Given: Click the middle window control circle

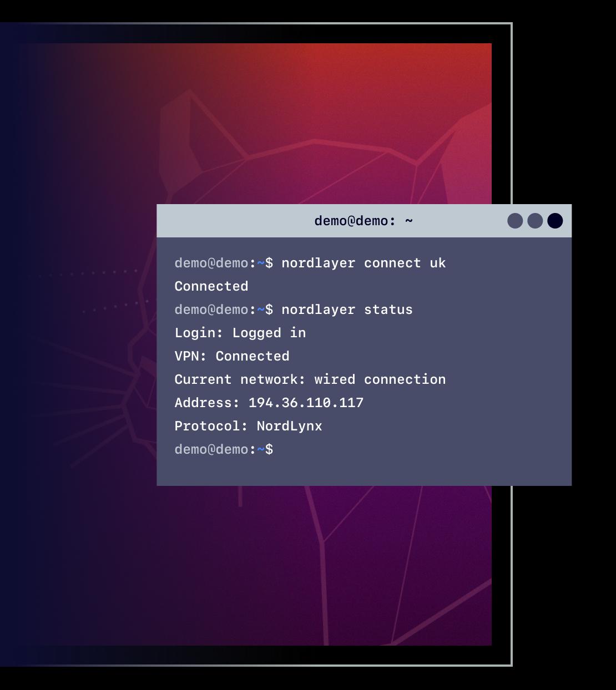Looking at the screenshot, I should 535,221.
